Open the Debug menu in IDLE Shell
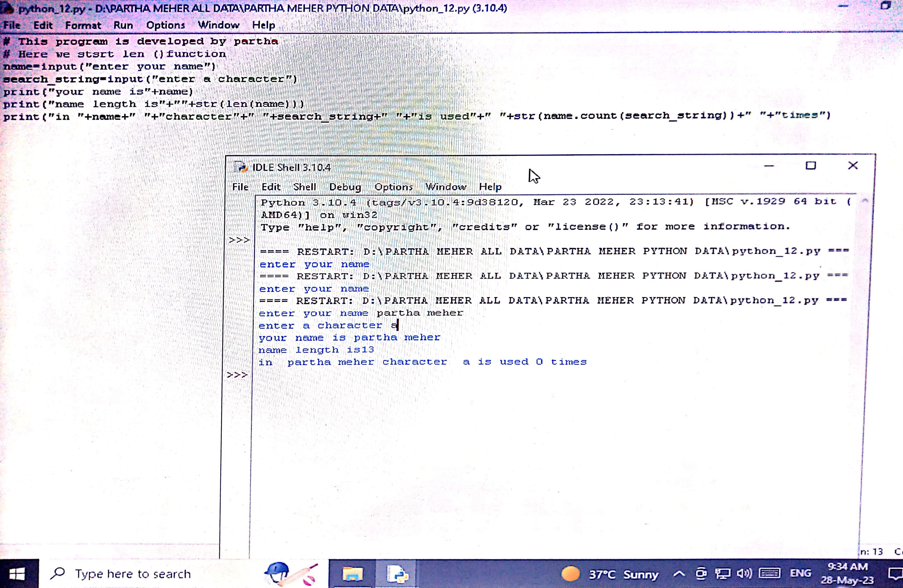The image size is (903, 588). click(x=345, y=187)
